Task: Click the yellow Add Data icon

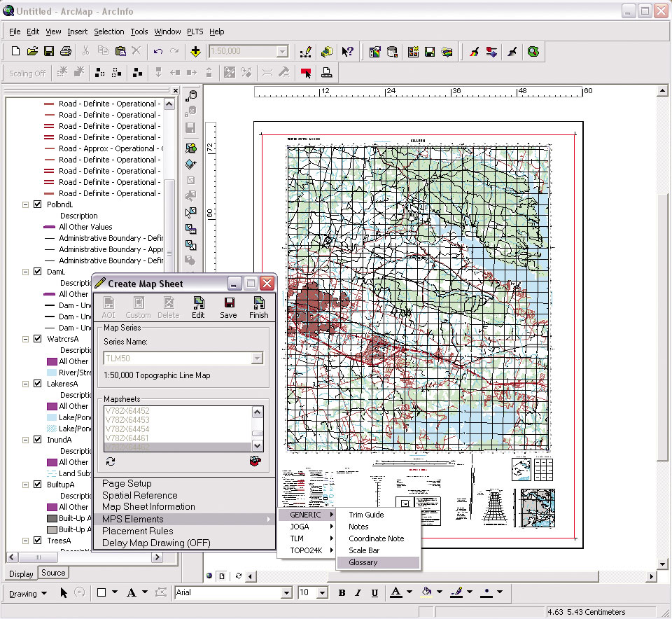Action: pyautogui.click(x=195, y=51)
